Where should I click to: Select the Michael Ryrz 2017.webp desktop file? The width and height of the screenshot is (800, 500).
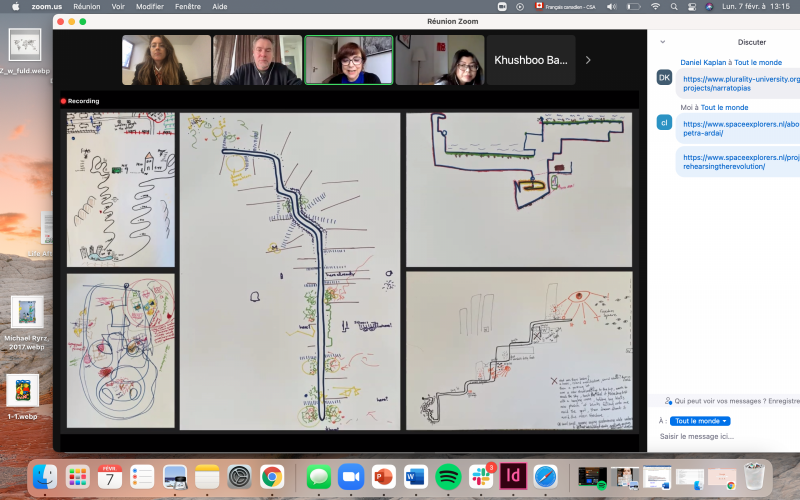(27, 323)
